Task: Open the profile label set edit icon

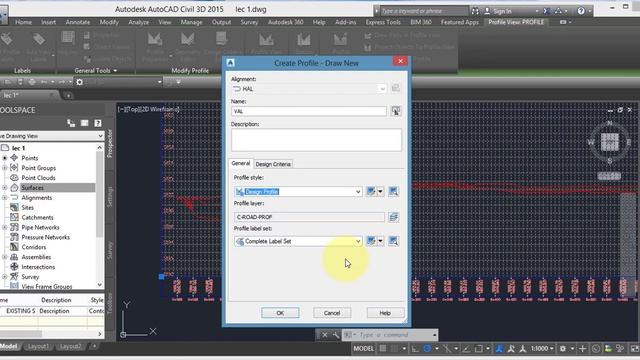Action: tap(371, 241)
